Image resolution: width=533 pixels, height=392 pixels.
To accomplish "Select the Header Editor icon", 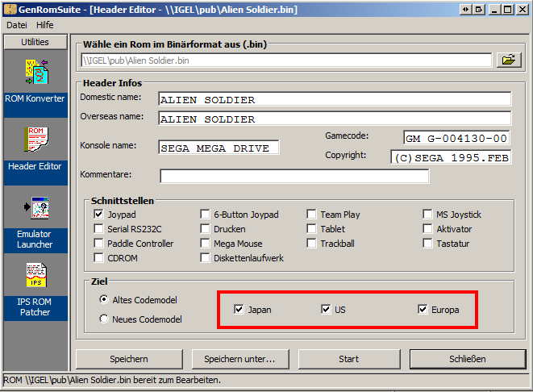I will (x=36, y=139).
